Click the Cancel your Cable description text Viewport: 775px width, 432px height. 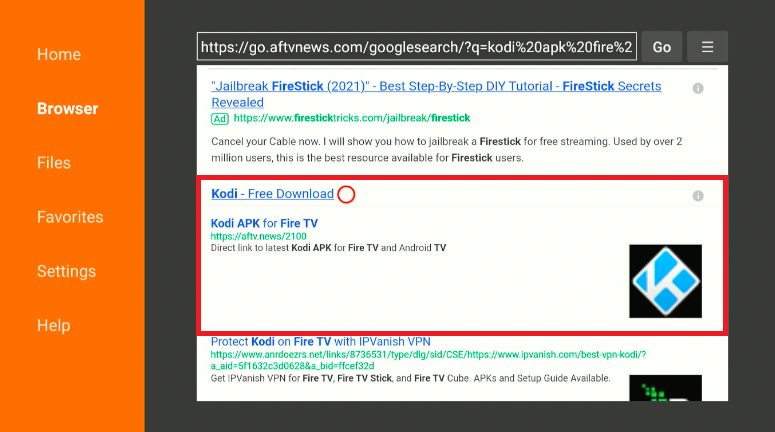pos(446,150)
